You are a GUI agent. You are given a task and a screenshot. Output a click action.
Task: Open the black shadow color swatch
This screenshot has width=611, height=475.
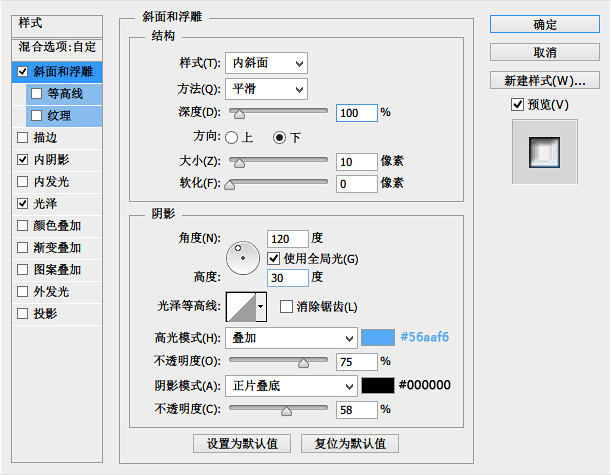coord(378,385)
